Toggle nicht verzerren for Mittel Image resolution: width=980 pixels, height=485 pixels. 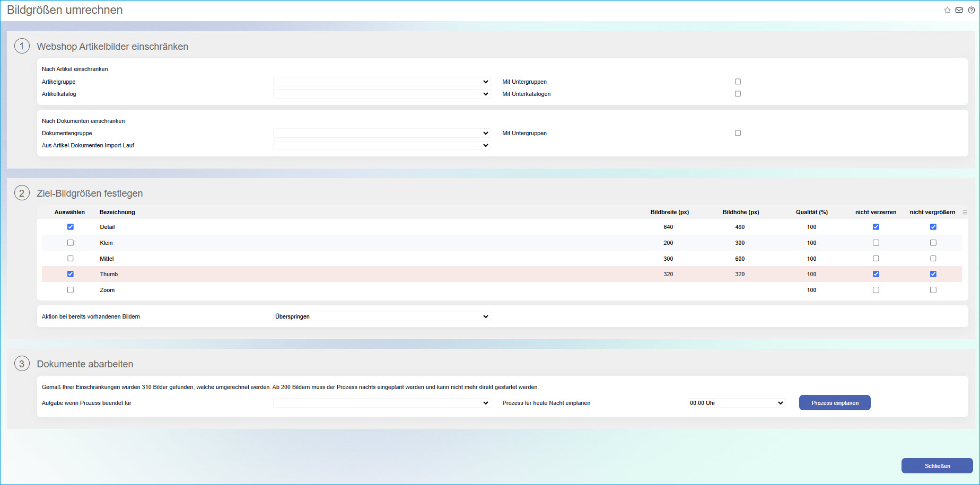point(876,259)
